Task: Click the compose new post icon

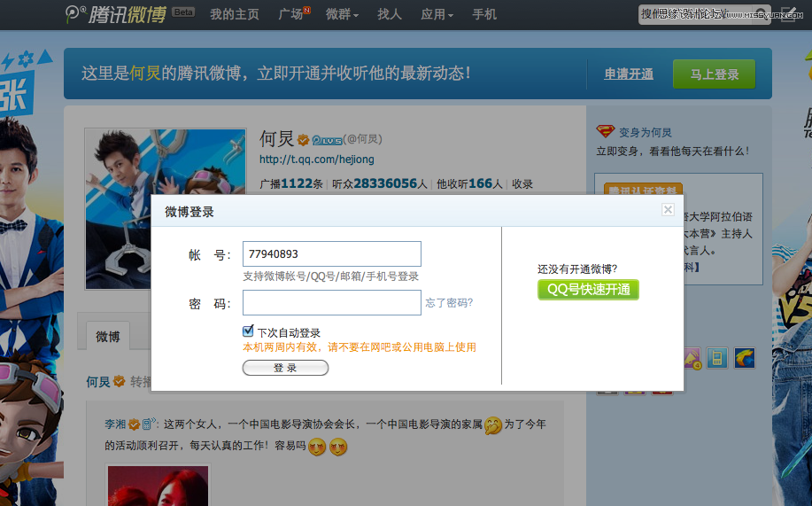Action: click(789, 14)
